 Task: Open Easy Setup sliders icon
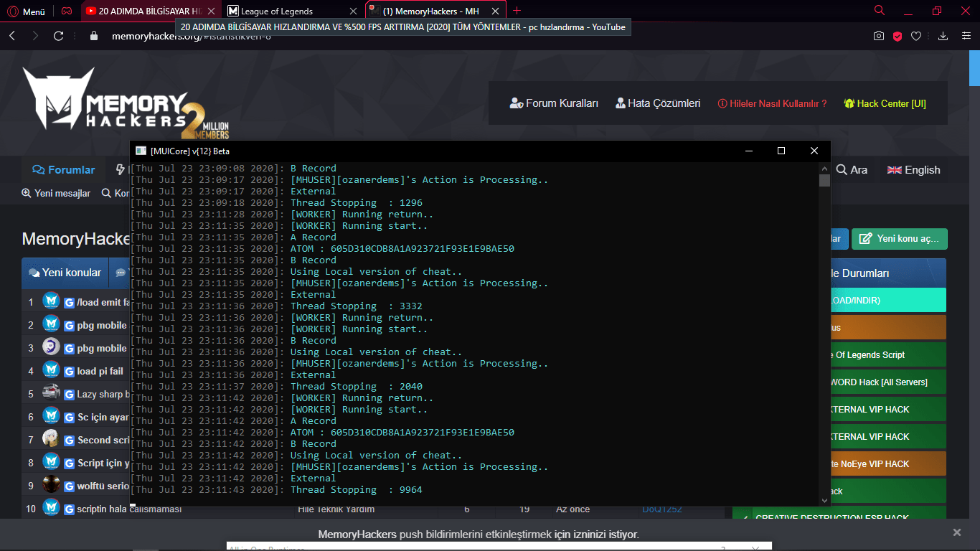tap(966, 36)
